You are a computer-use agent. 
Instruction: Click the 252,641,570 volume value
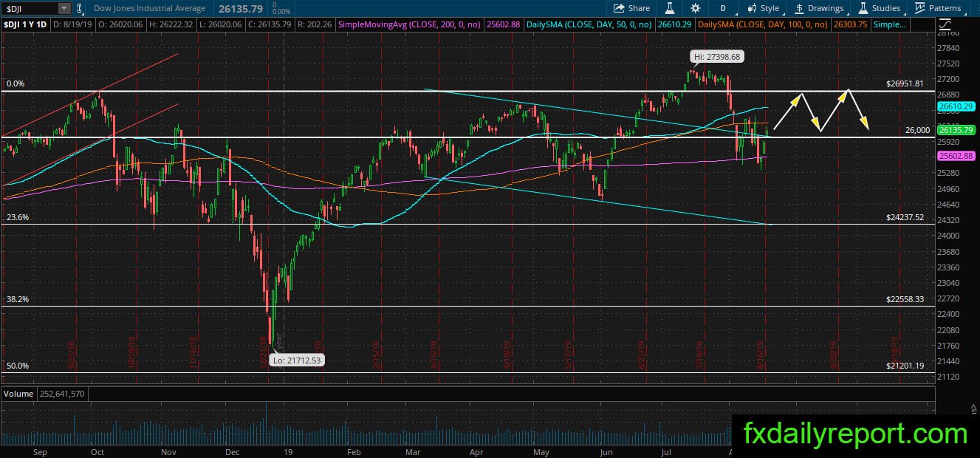(x=63, y=394)
